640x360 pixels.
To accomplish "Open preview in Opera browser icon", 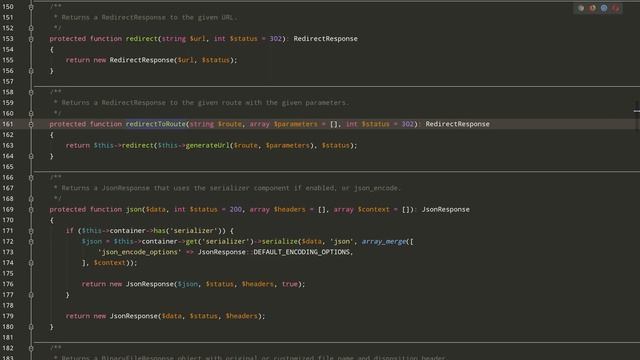I will (615, 8).
